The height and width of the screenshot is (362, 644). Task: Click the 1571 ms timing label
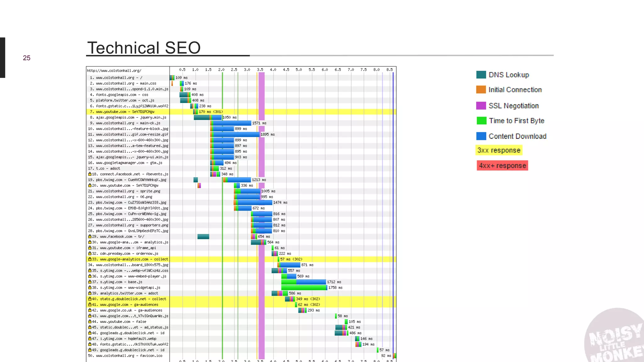259,123
